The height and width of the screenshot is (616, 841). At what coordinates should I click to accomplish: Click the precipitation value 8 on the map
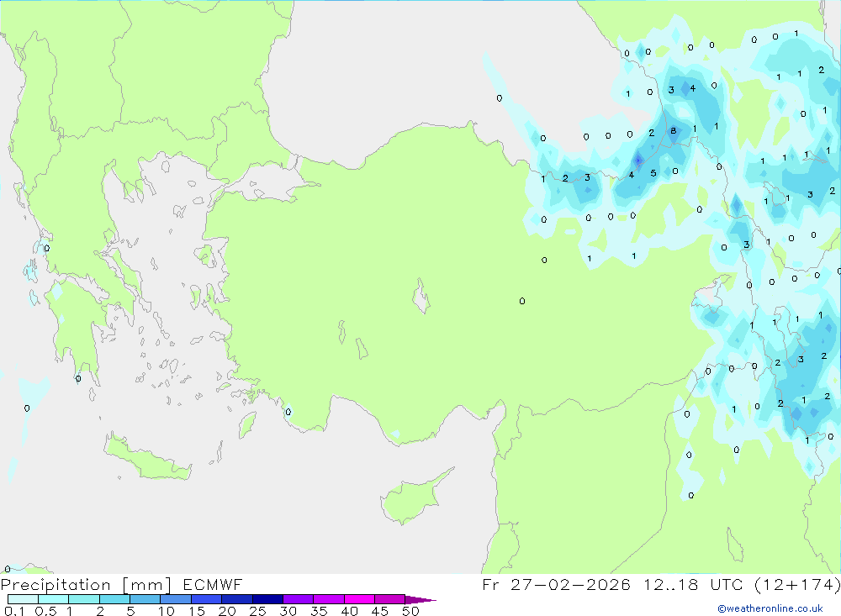pos(673,131)
